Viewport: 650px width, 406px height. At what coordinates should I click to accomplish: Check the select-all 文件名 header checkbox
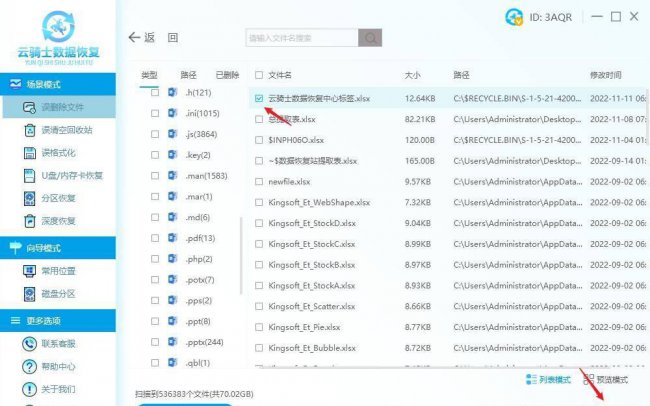pyautogui.click(x=259, y=75)
